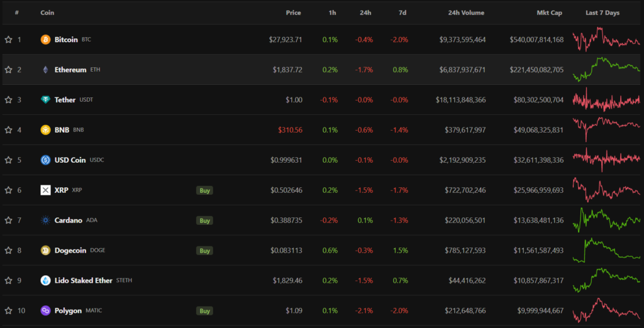
Task: Open Cardano's 7-day sparkline chart
Action: click(606, 221)
